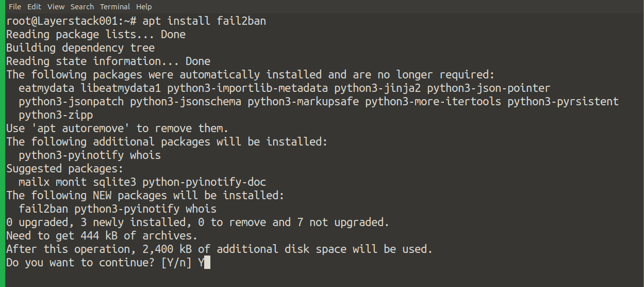Open the Edit menu
The width and height of the screenshot is (644, 287).
(34, 7)
